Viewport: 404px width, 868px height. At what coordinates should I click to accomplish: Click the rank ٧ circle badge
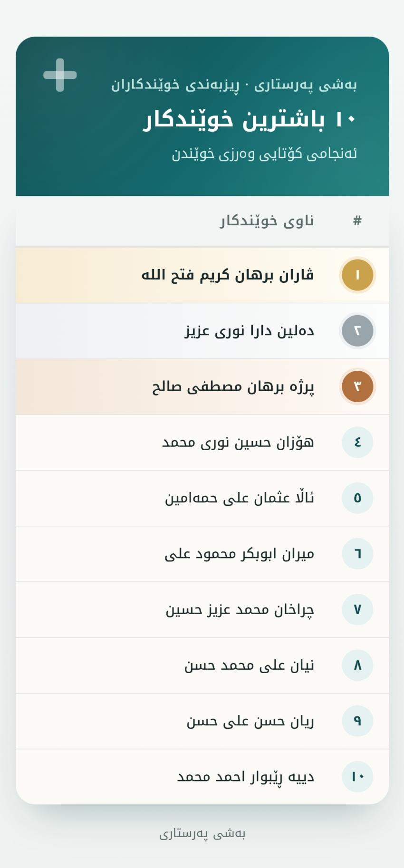[357, 609]
